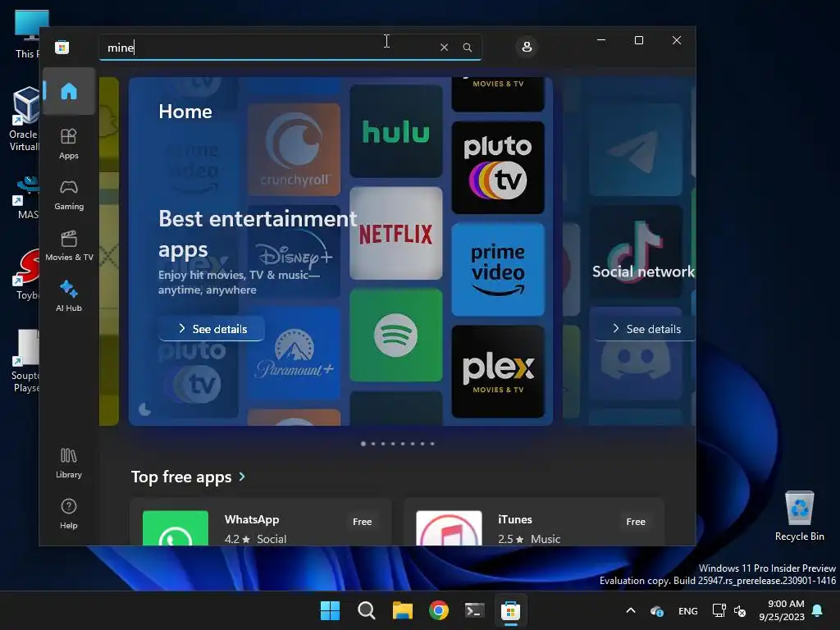The height and width of the screenshot is (630, 840).
Task: Click the Microsoft Store logo icon
Action: pos(62,47)
